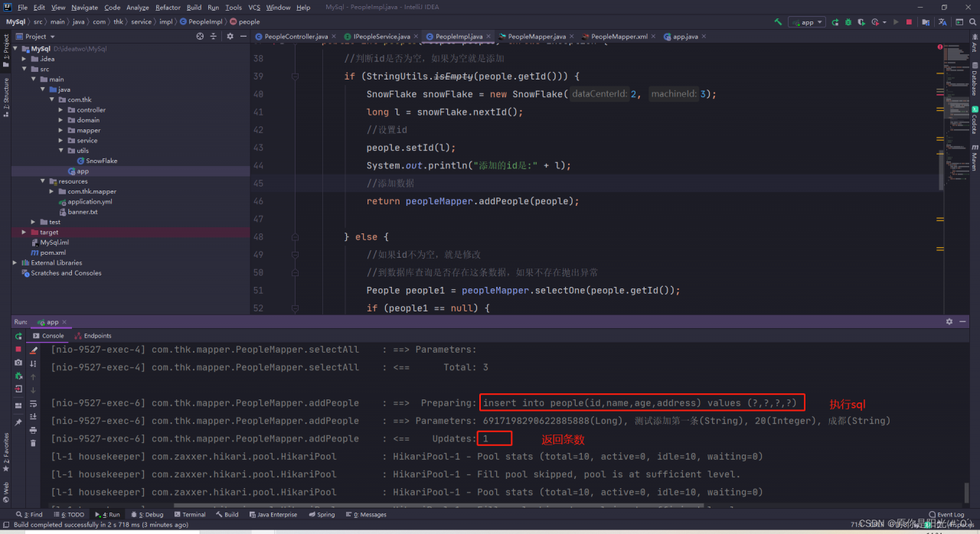
Task: Click the console horizontal scrollbar
Action: [440, 506]
